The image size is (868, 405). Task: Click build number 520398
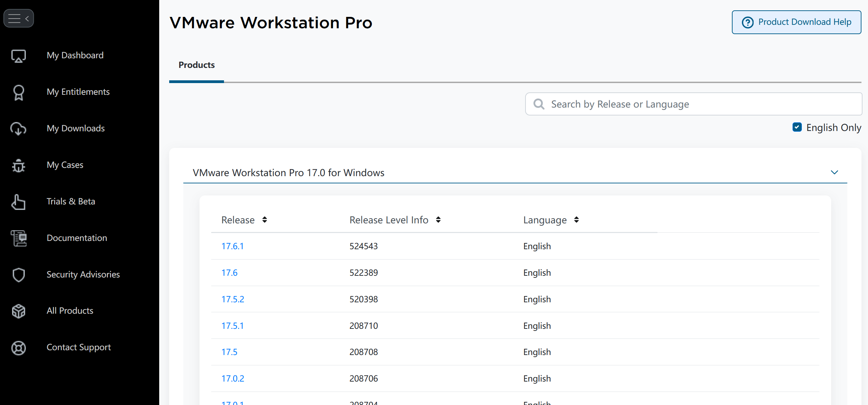364,299
